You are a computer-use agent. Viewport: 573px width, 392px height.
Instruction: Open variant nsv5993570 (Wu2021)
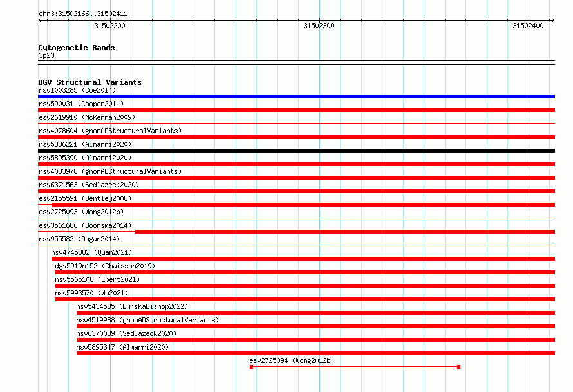click(x=91, y=293)
